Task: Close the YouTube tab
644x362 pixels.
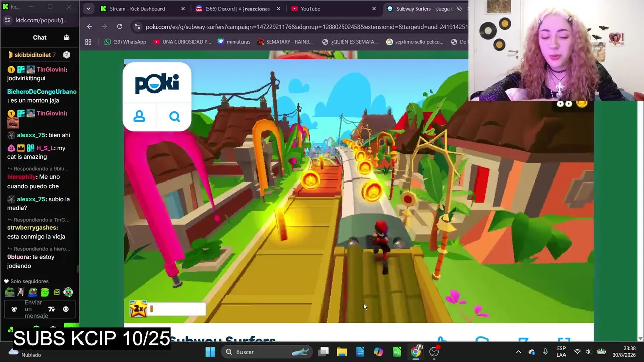Action: point(374,9)
